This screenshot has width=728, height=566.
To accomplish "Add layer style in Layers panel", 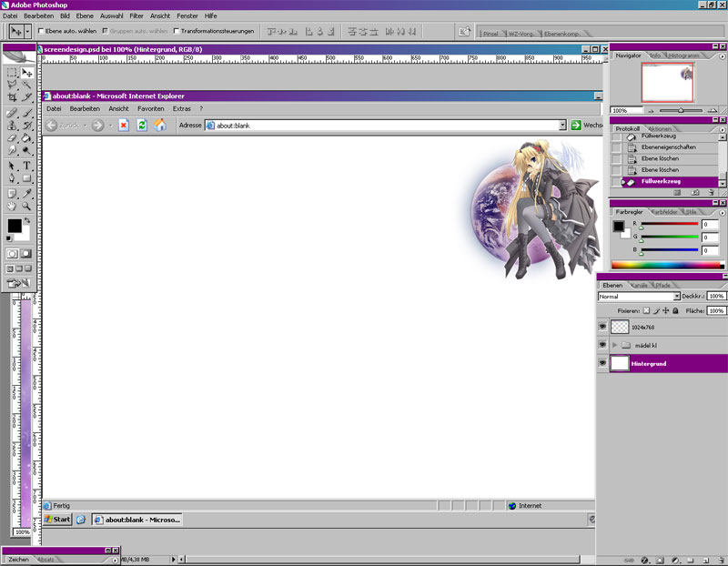I will coord(644,561).
